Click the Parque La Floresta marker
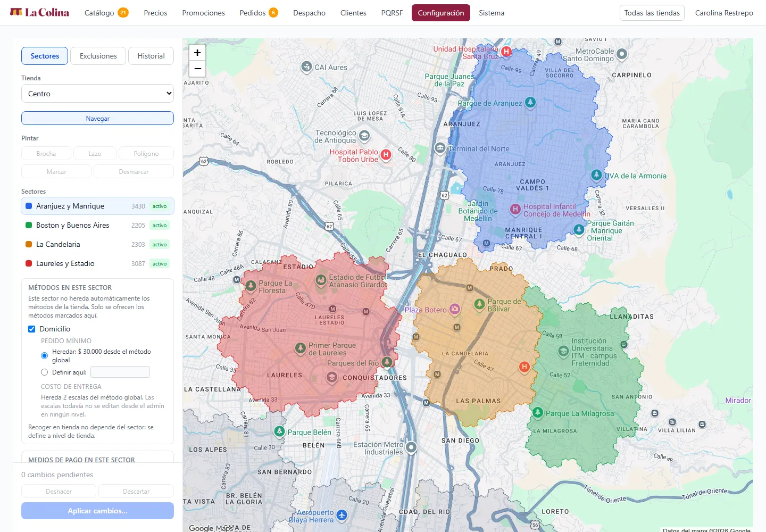This screenshot has height=532, width=766. point(251,286)
